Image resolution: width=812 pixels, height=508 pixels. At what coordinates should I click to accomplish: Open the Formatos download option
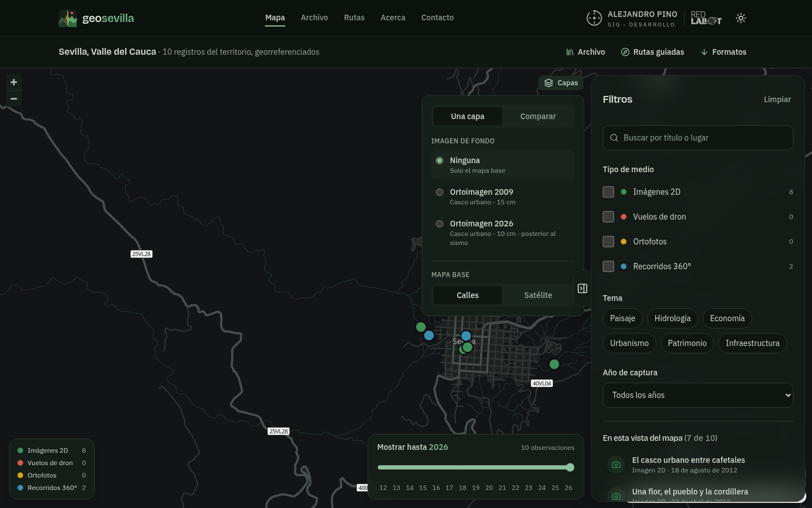pos(723,52)
